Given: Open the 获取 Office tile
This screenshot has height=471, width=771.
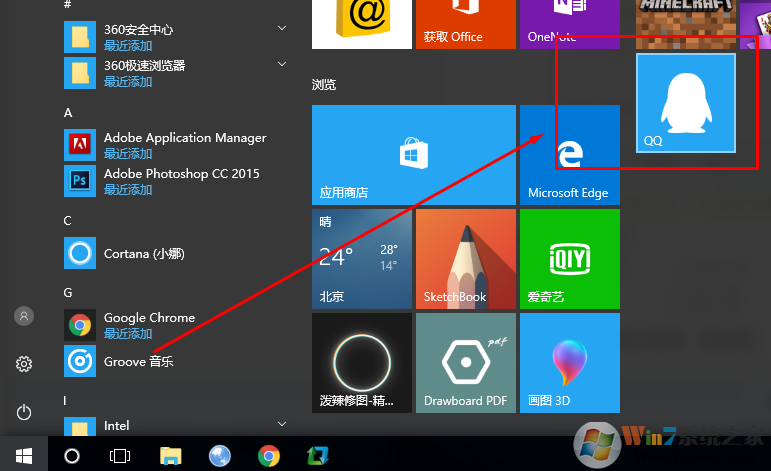Looking at the screenshot, I should [466, 25].
